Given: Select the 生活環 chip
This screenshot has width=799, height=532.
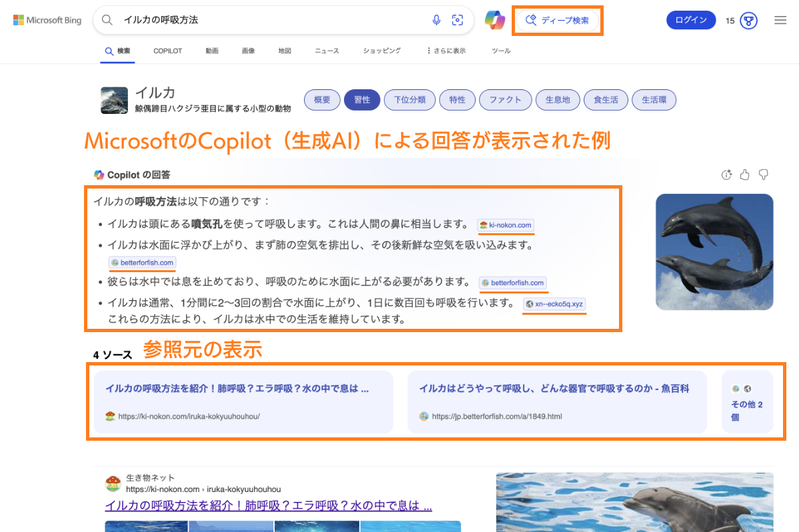Looking at the screenshot, I should (654, 100).
